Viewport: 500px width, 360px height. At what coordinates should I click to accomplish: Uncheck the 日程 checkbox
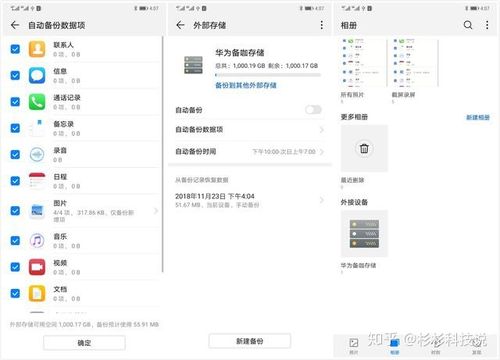point(15,181)
